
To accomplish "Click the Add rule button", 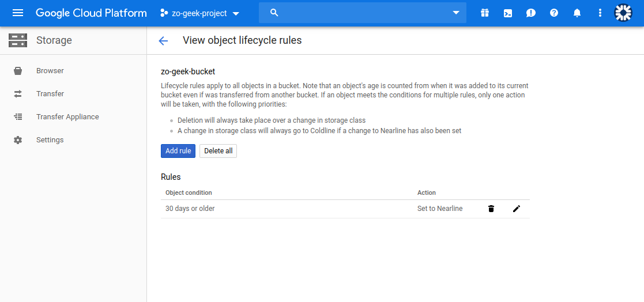I will 178,151.
